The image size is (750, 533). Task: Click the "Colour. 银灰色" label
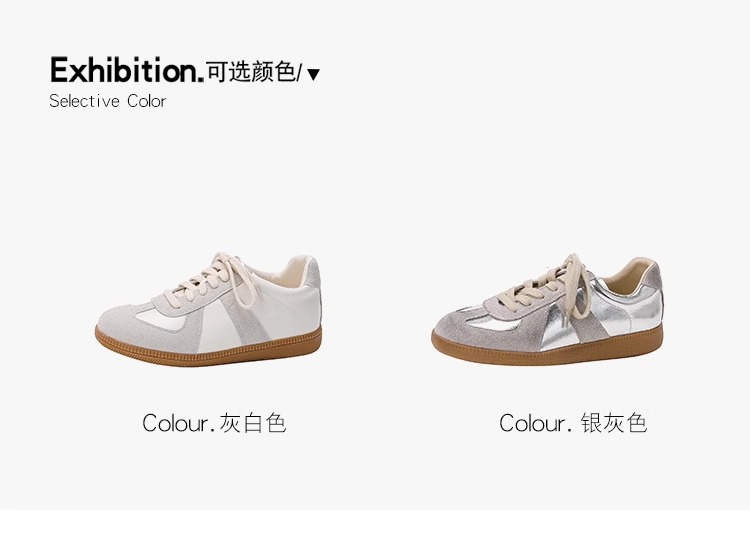point(573,423)
